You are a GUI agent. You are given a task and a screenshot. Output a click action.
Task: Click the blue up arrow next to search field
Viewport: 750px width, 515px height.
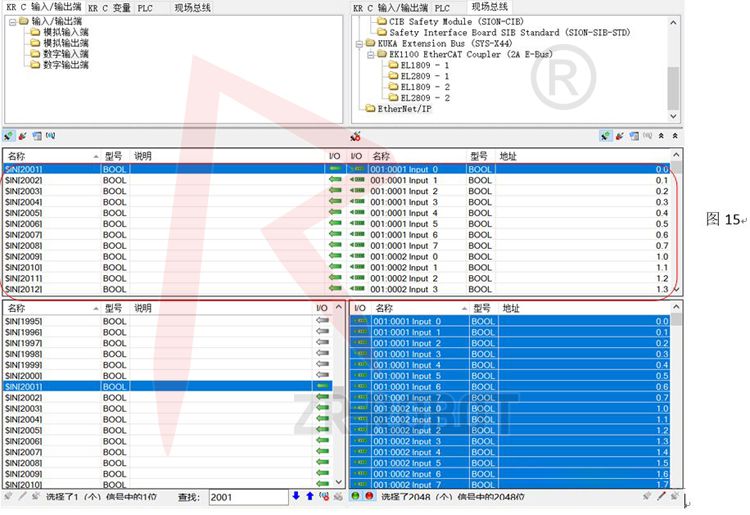pos(310,496)
